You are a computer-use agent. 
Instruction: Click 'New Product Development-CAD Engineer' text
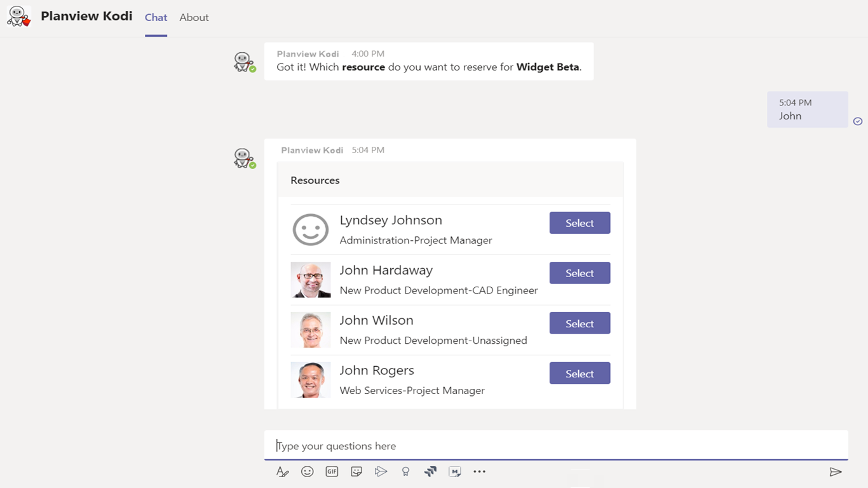pos(439,290)
